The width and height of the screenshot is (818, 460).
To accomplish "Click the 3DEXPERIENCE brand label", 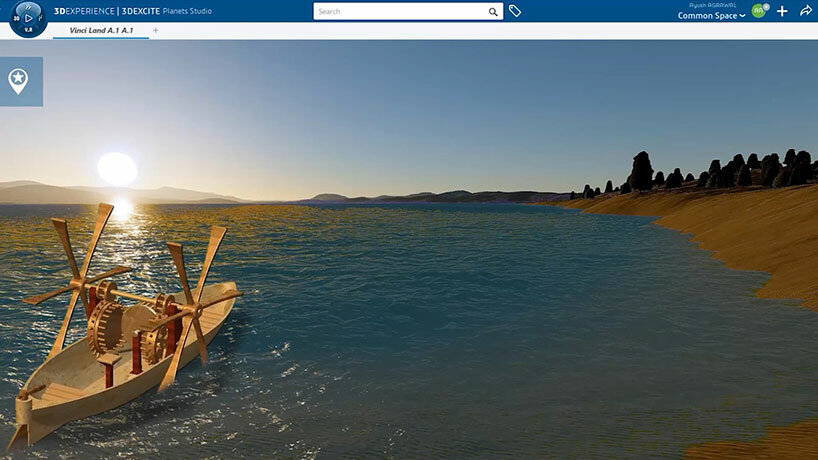I will (x=84, y=11).
